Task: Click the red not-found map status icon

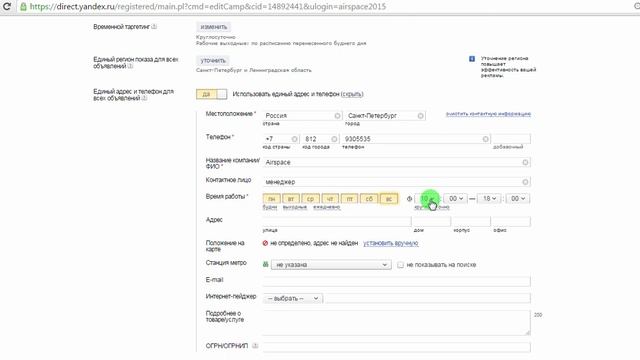Action: 265,243
